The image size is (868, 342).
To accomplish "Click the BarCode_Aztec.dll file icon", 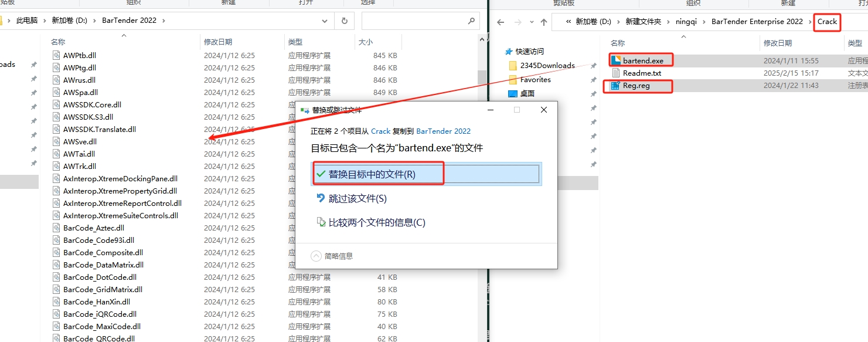I will (x=56, y=228).
